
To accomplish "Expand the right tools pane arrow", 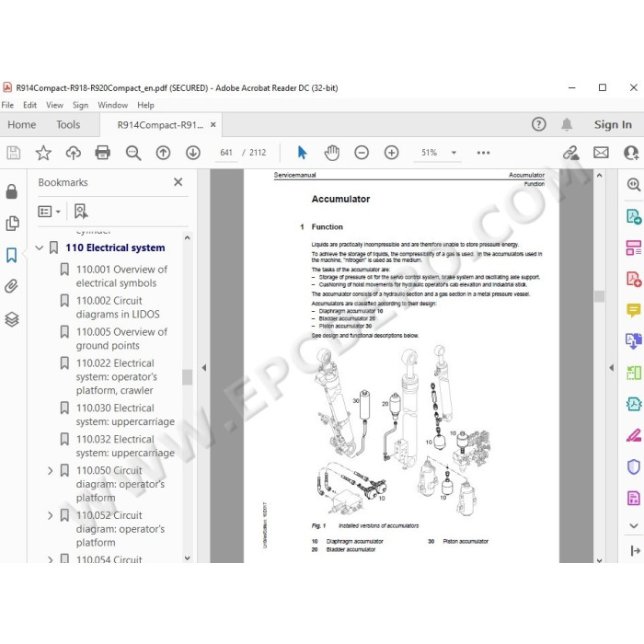I will tap(611, 368).
